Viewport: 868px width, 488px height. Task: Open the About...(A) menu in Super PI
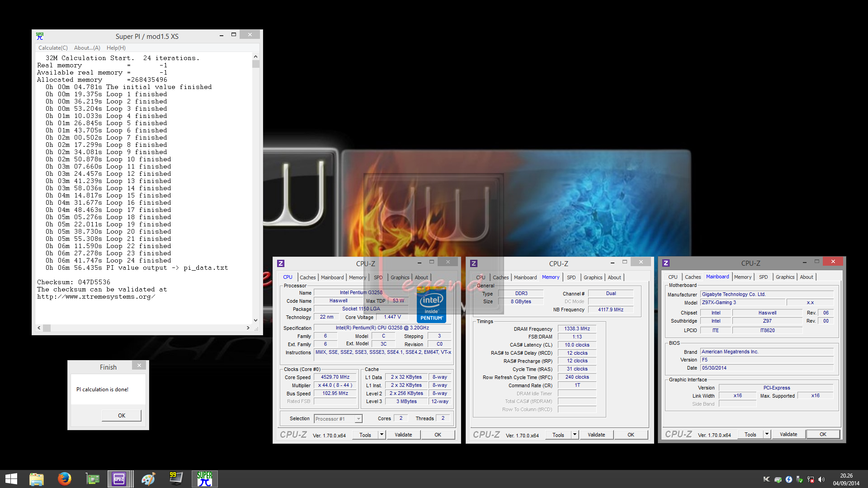pos(87,48)
